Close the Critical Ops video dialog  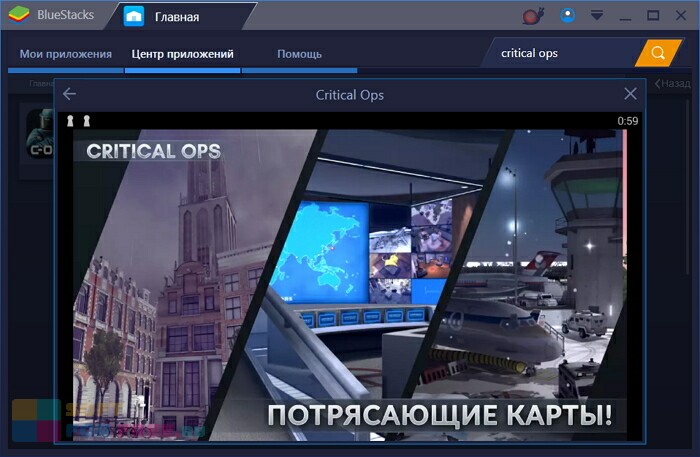click(x=630, y=94)
